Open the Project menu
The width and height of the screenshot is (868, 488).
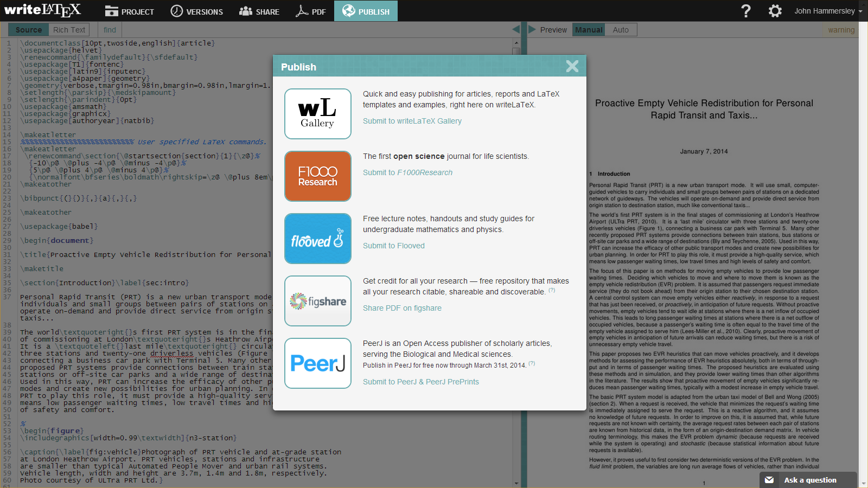pyautogui.click(x=130, y=11)
